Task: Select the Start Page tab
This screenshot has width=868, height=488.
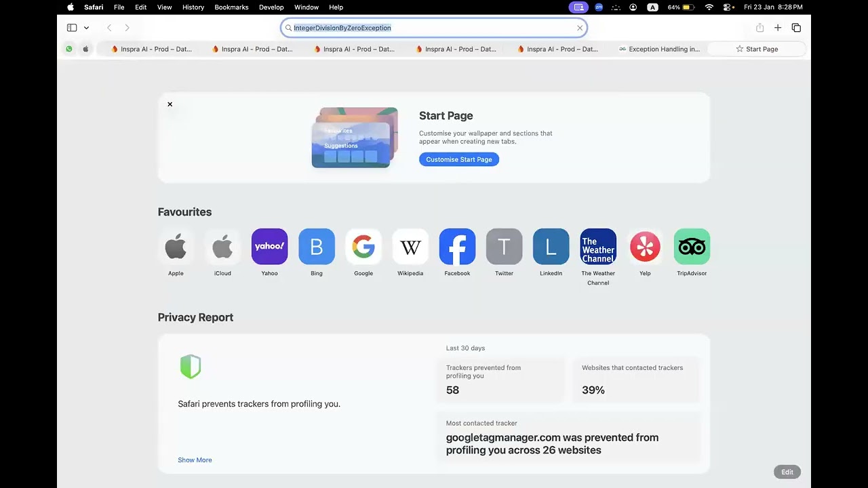Action: point(757,49)
